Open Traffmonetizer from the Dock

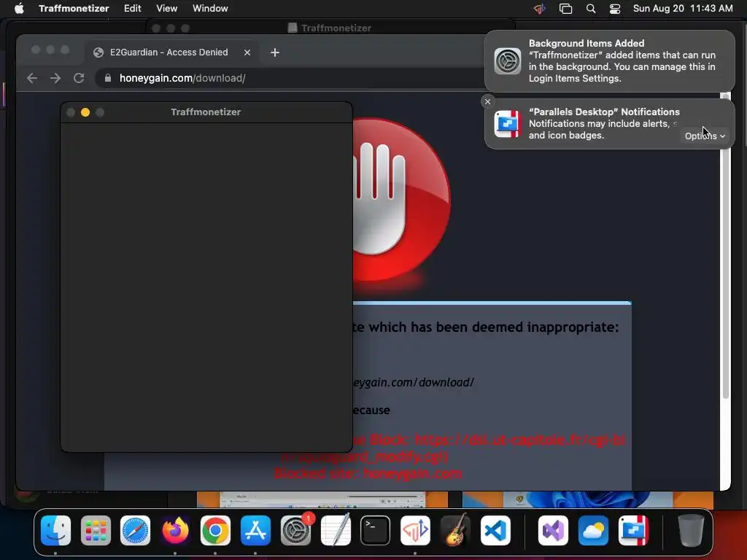coord(415,531)
